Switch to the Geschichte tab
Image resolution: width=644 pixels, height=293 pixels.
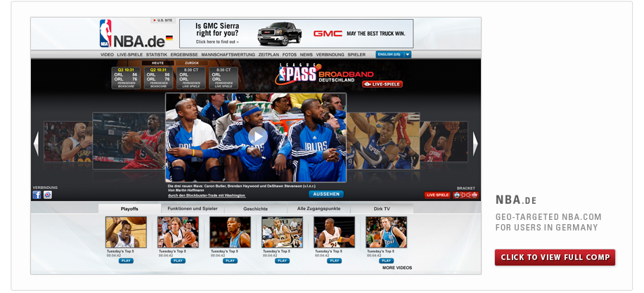pos(255,209)
